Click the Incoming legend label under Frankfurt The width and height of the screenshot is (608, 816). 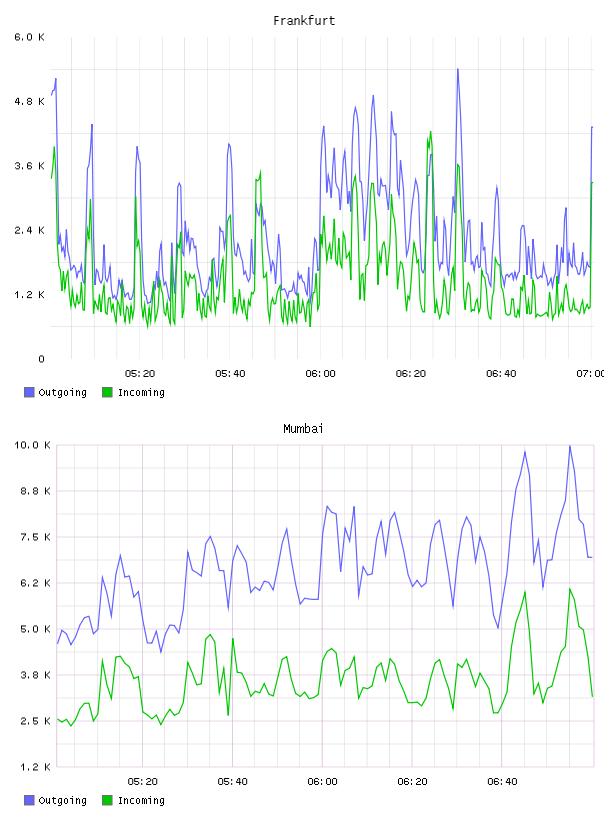[141, 393]
